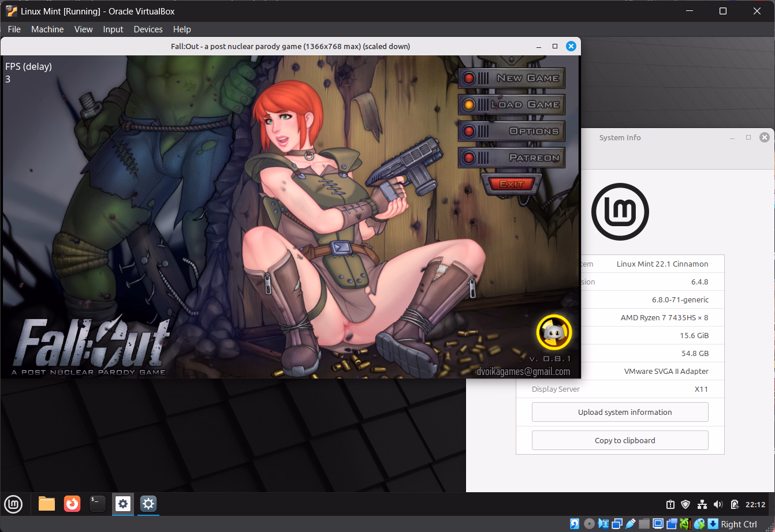Launch Firefox from the panel
The width and height of the screenshot is (775, 532).
click(72, 504)
